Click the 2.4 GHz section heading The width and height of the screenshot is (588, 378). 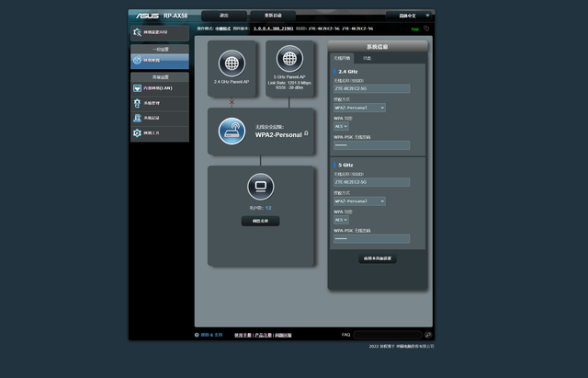pos(347,72)
